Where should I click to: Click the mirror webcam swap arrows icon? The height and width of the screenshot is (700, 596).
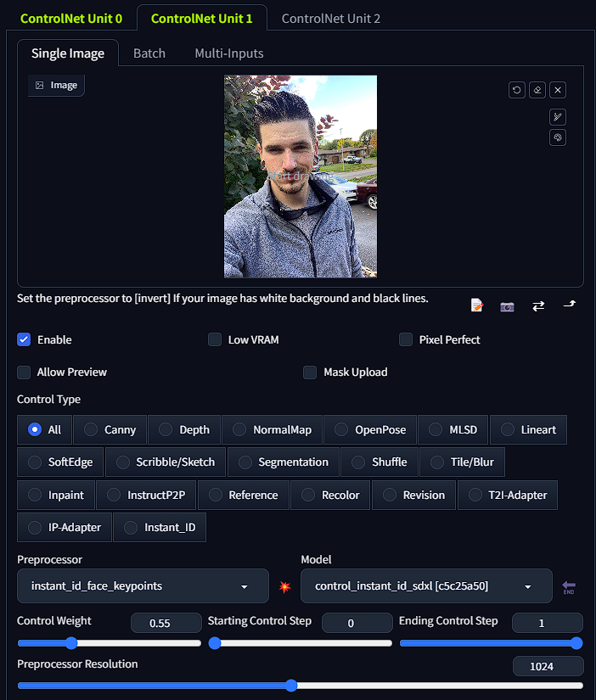click(x=538, y=306)
